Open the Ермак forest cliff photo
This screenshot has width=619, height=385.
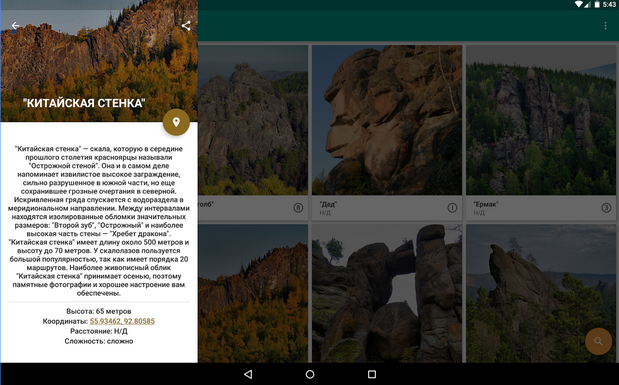point(541,120)
